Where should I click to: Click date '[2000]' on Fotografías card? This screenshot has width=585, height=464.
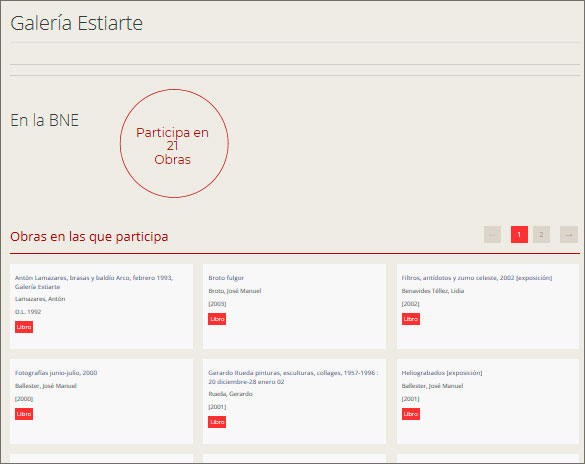pyautogui.click(x=24, y=399)
